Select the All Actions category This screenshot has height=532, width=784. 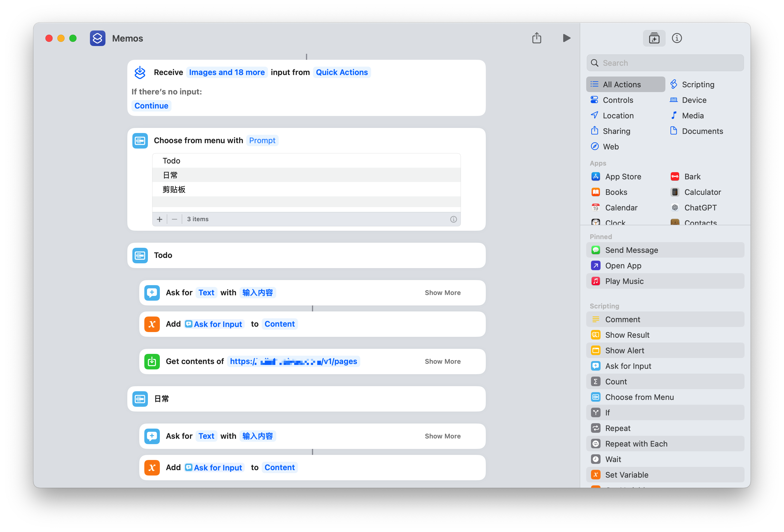pyautogui.click(x=625, y=84)
